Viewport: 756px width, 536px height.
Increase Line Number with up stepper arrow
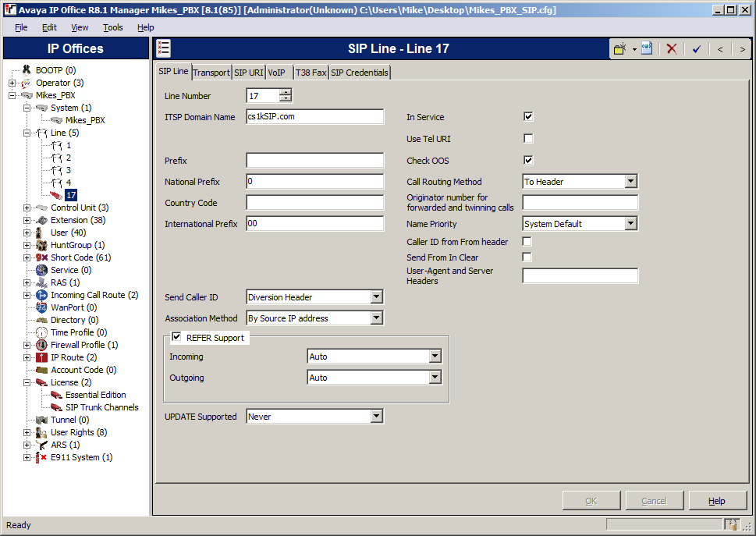(286, 91)
